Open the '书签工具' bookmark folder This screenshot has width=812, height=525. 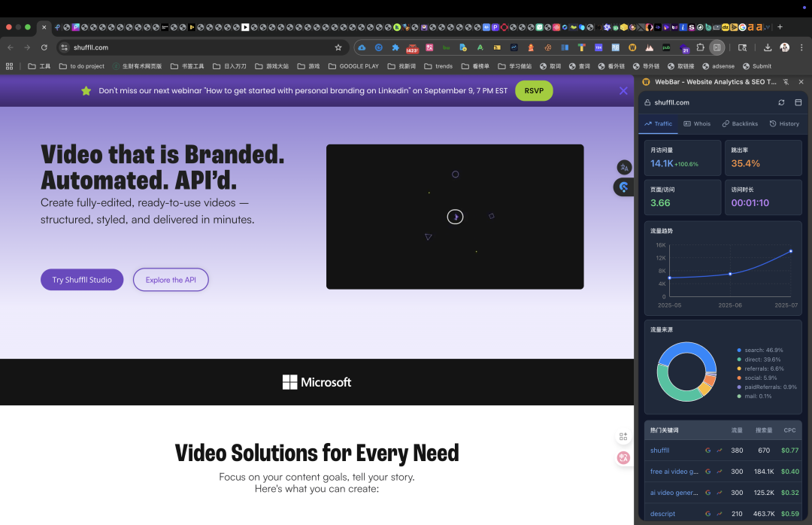[x=187, y=66]
